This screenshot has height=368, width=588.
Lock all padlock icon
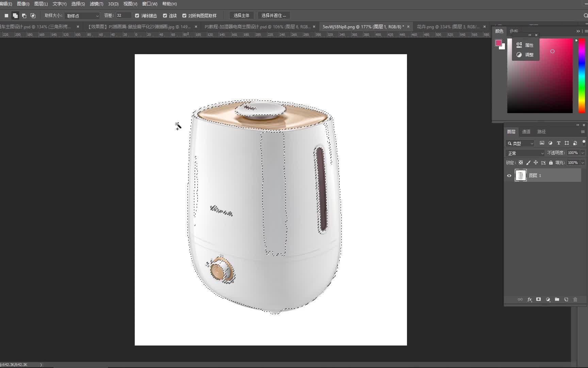pos(551,163)
